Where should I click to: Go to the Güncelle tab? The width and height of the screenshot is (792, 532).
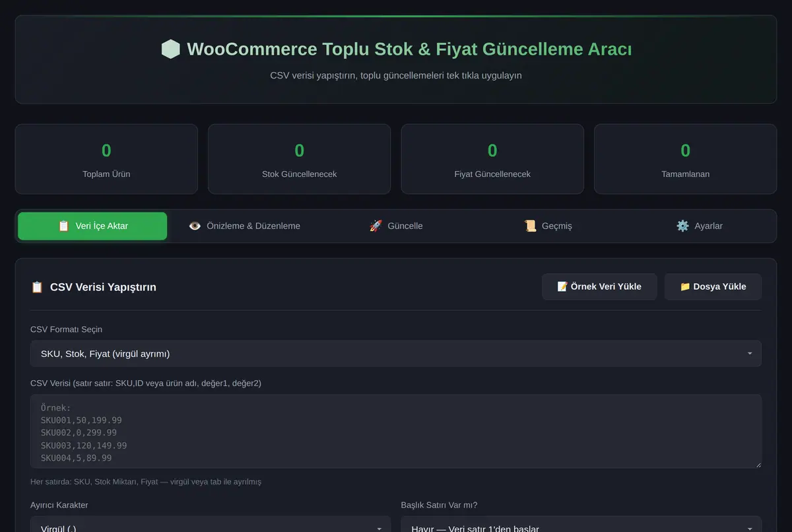pyautogui.click(x=396, y=226)
